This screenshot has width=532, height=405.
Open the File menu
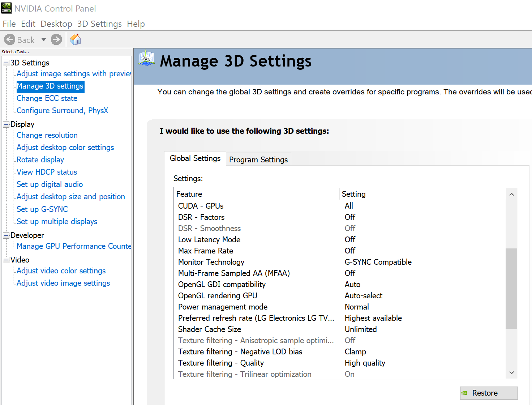pos(9,24)
